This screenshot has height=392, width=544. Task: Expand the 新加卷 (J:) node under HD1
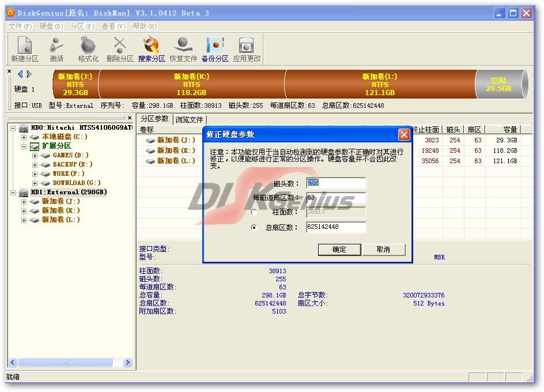(x=24, y=202)
